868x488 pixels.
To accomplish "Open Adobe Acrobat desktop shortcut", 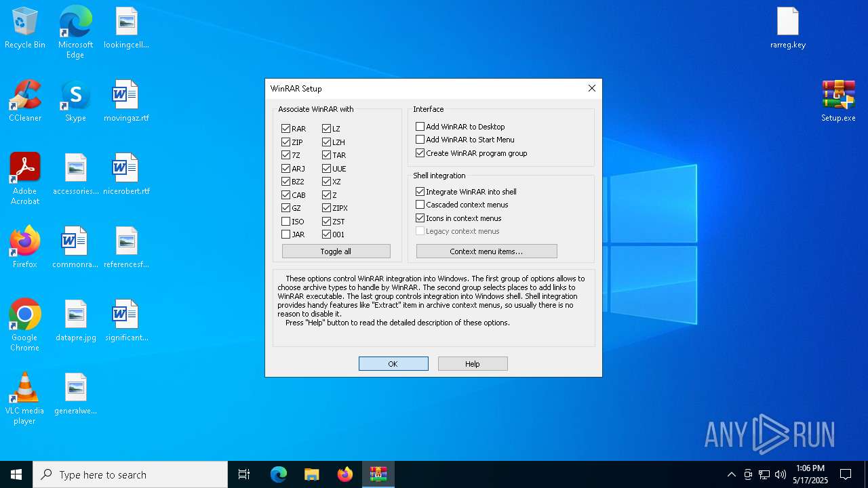I will pos(25,179).
